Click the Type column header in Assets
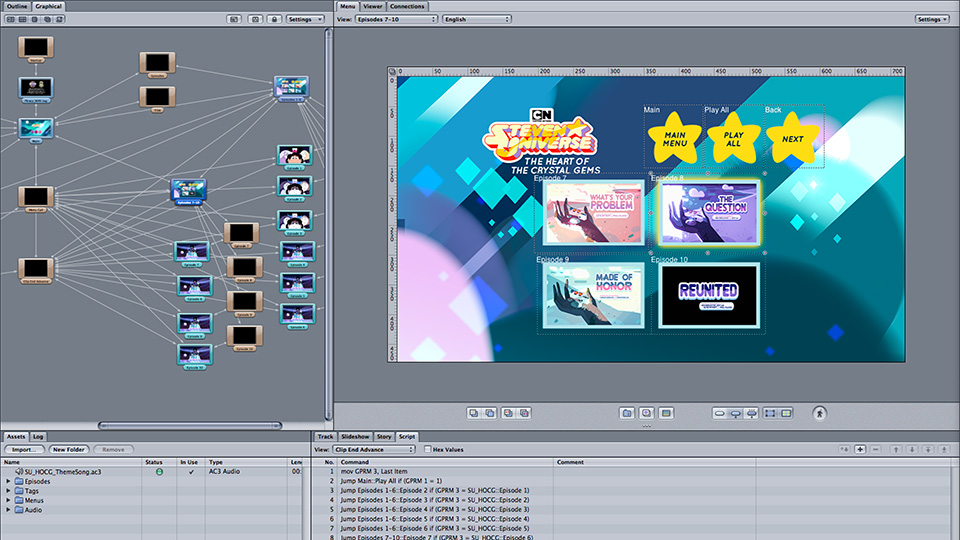Screen dimensions: 960x540 246,462
